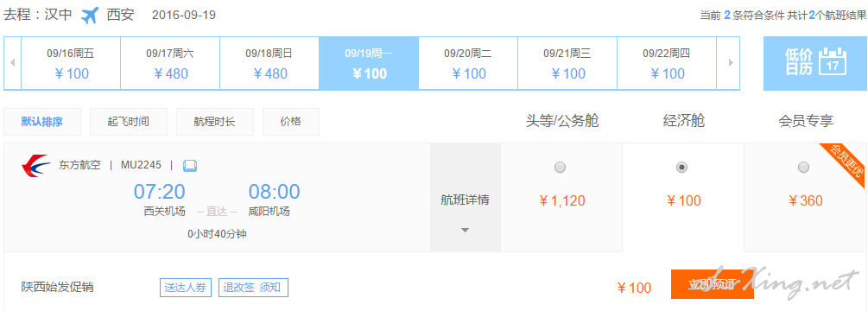The image size is (868, 311).
Task: Sort flights by 价格
Action: point(291,122)
